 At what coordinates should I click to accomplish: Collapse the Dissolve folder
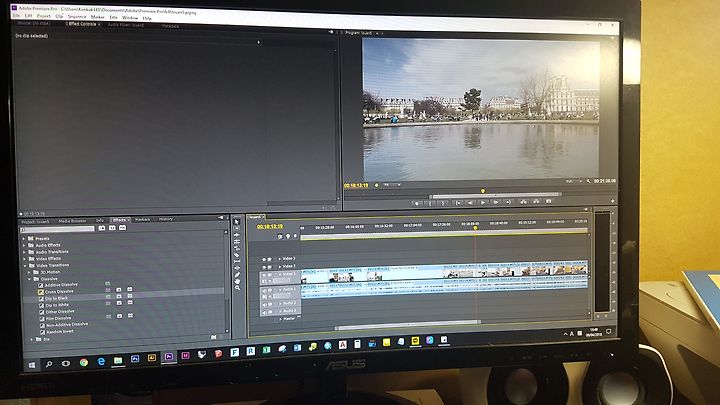[x=30, y=279]
